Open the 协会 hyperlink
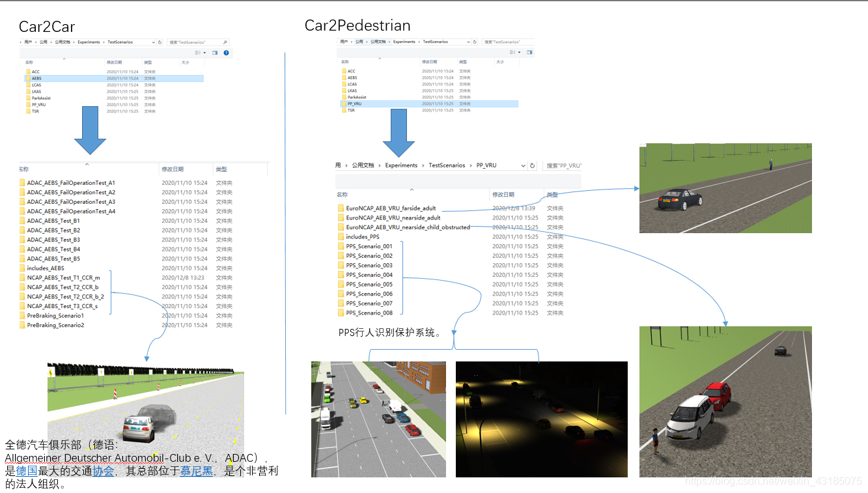This screenshot has height=493, width=868. (103, 471)
